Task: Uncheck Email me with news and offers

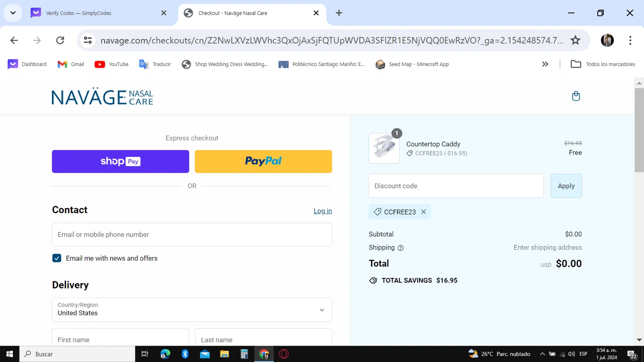Action: [x=57, y=258]
